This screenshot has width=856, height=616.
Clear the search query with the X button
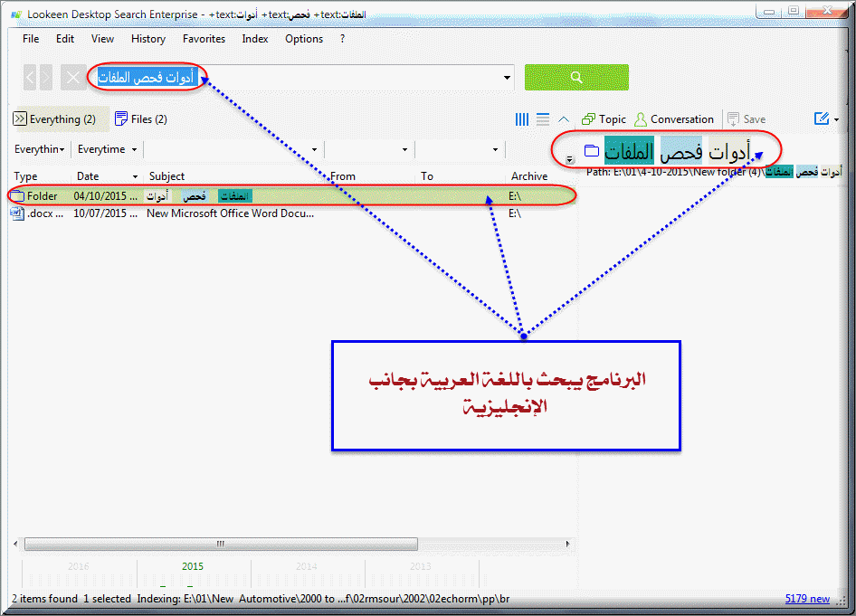pos(73,78)
